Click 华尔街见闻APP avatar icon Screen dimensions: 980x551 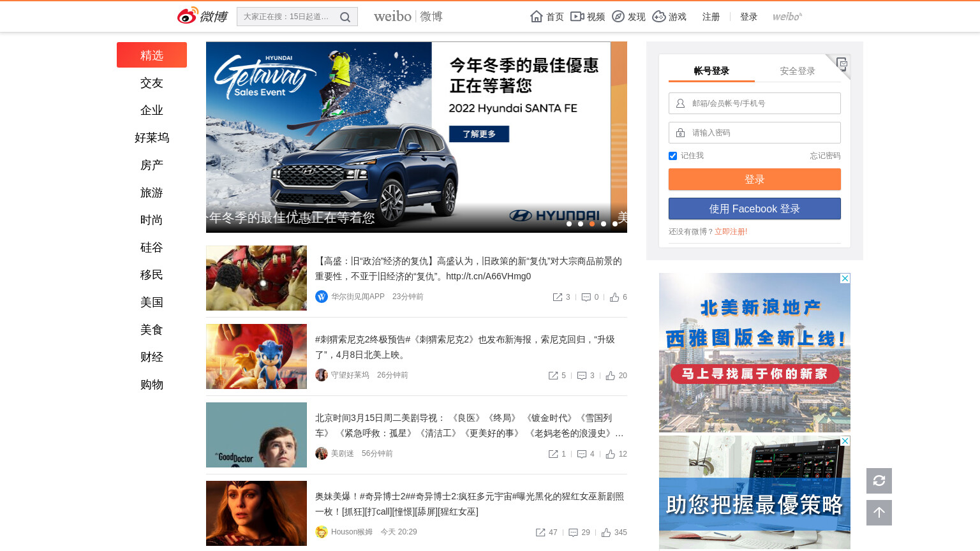(322, 297)
